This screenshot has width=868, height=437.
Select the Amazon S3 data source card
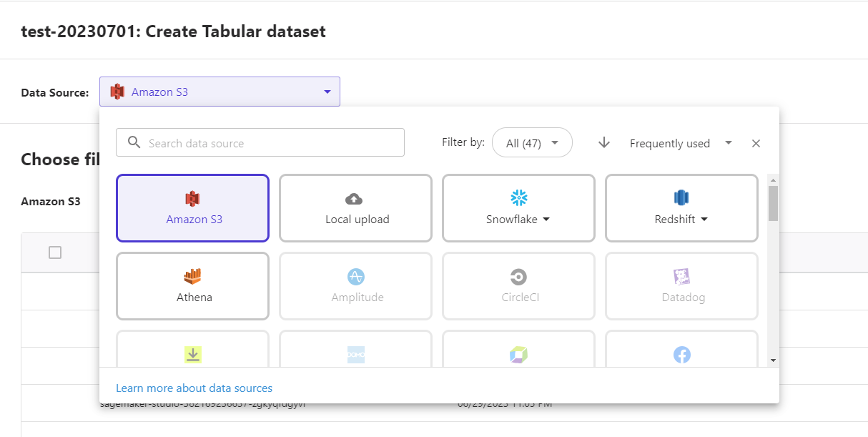pos(192,208)
